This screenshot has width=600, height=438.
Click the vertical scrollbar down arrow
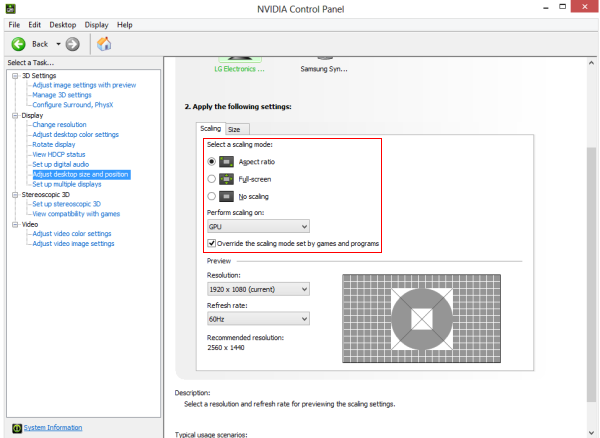click(591, 433)
